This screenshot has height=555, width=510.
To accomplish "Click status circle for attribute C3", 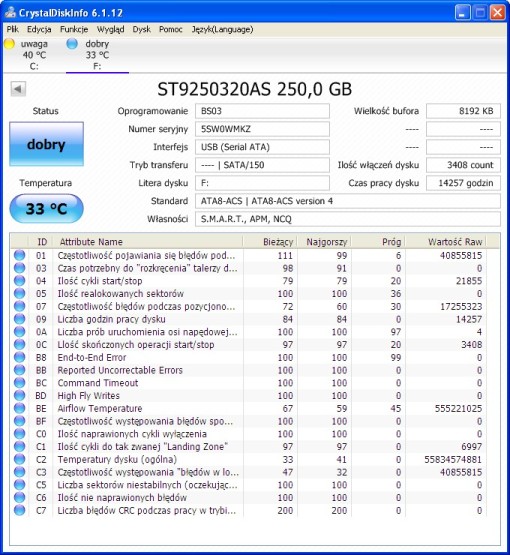I will 19,472.
